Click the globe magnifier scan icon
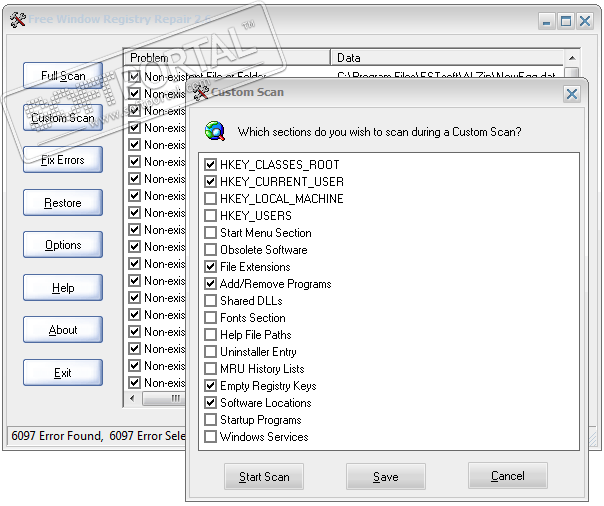Image resolution: width=604 pixels, height=506 pixels. point(215,131)
